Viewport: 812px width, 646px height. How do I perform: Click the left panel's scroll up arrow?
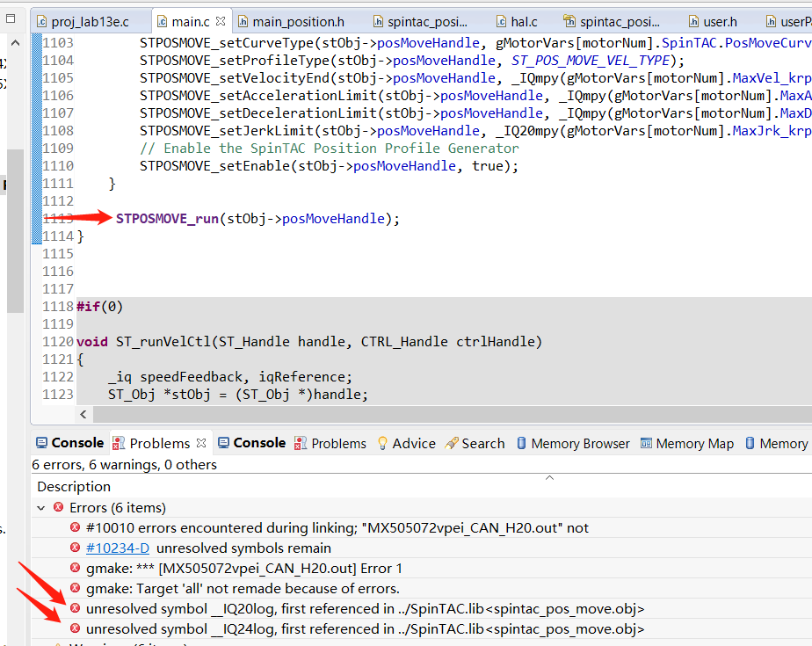pos(16,43)
